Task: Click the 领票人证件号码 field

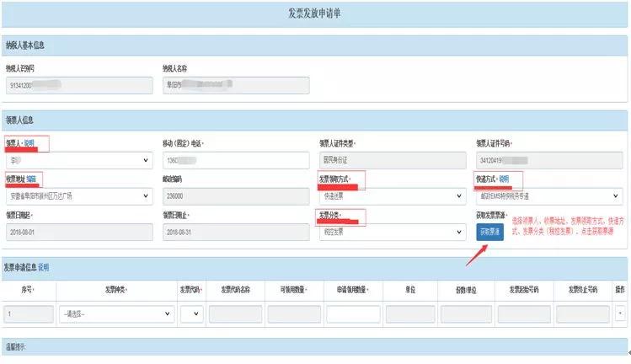Action: tap(549, 160)
